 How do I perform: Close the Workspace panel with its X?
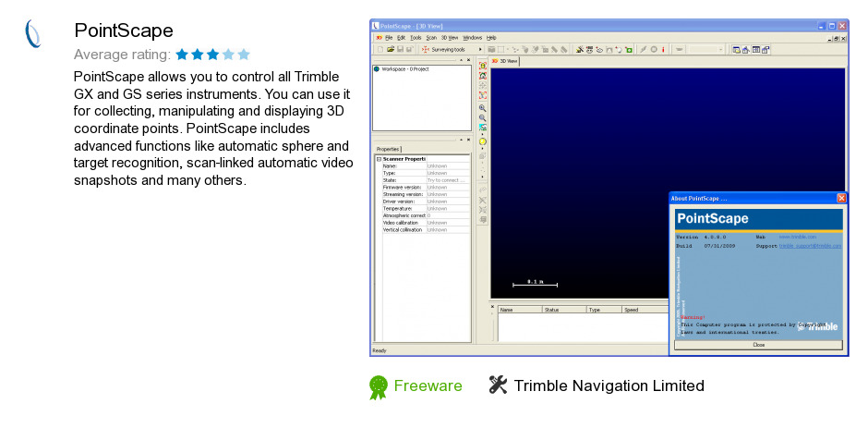468,60
